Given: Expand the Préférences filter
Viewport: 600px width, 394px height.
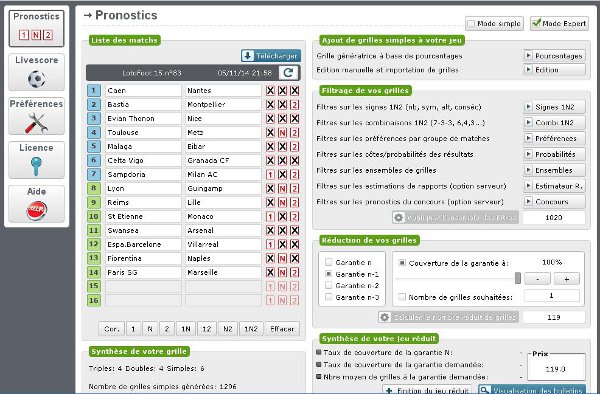Looking at the screenshot, I should pyautogui.click(x=554, y=138).
